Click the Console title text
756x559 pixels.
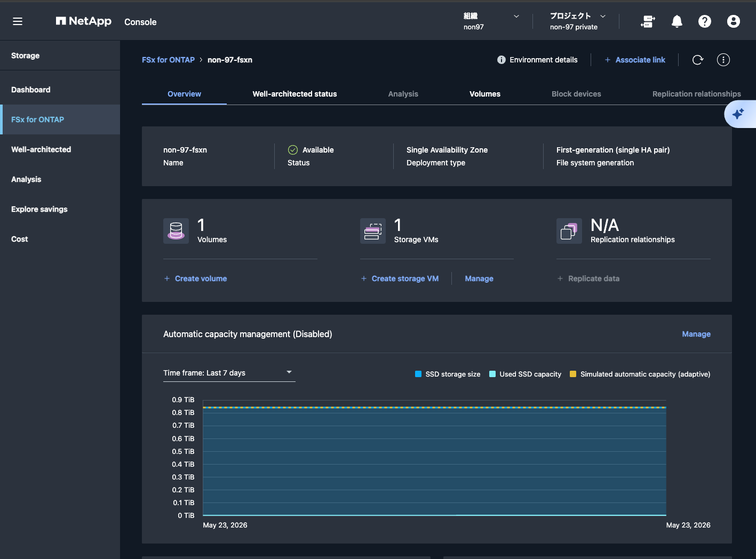pyautogui.click(x=140, y=22)
